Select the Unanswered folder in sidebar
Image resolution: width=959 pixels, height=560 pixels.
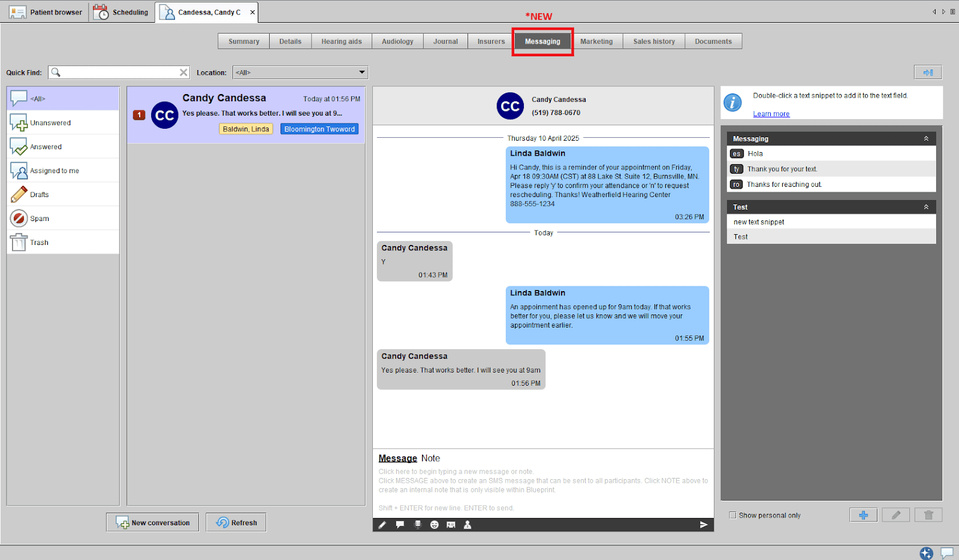pyautogui.click(x=50, y=123)
